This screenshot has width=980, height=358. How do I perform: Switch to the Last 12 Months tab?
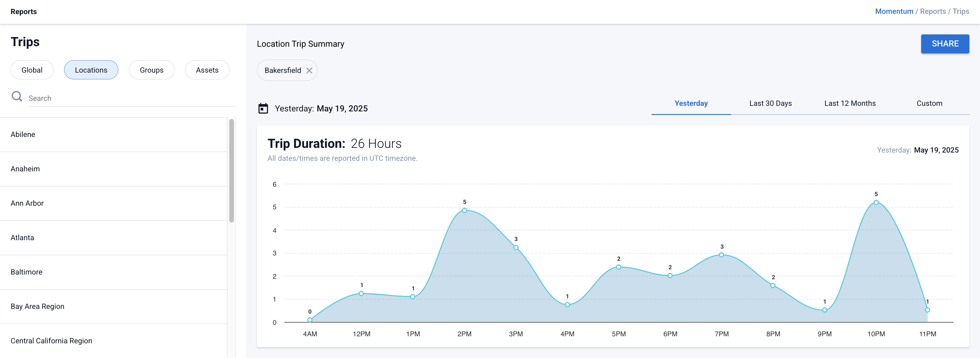tap(850, 103)
